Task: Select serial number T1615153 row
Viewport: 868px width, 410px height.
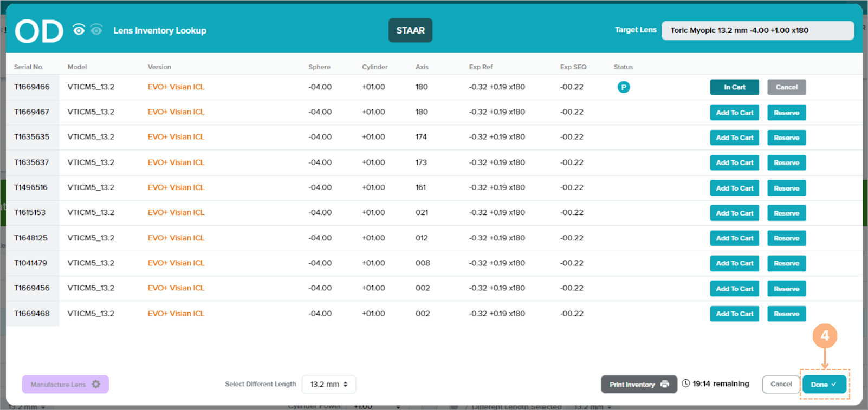Action: pyautogui.click(x=30, y=212)
